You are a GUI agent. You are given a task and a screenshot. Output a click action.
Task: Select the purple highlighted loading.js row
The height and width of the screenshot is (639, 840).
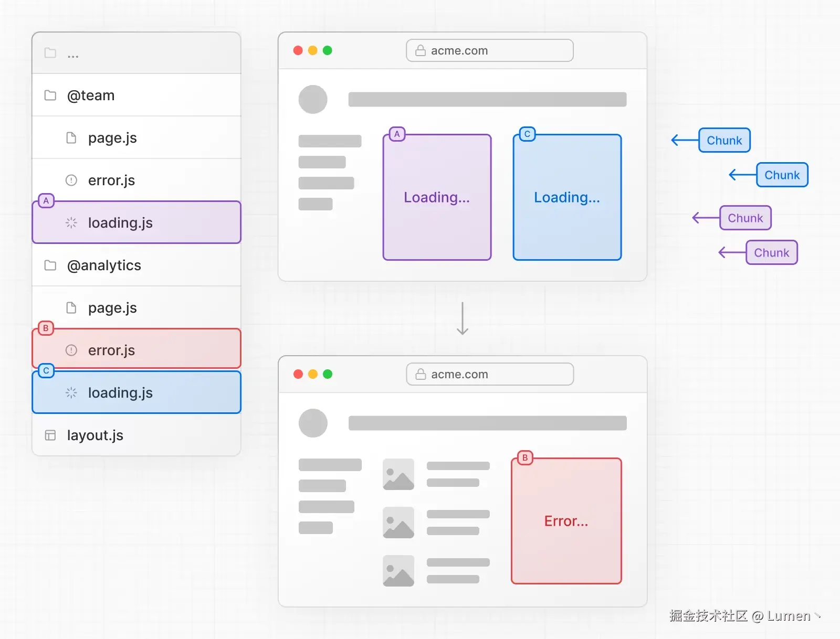tap(136, 222)
